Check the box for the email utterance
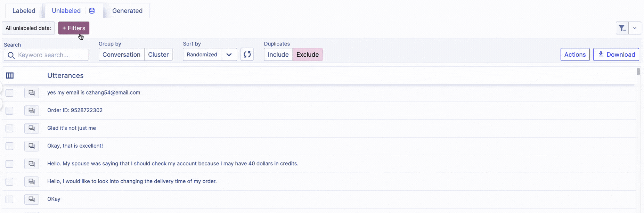 tap(9, 93)
